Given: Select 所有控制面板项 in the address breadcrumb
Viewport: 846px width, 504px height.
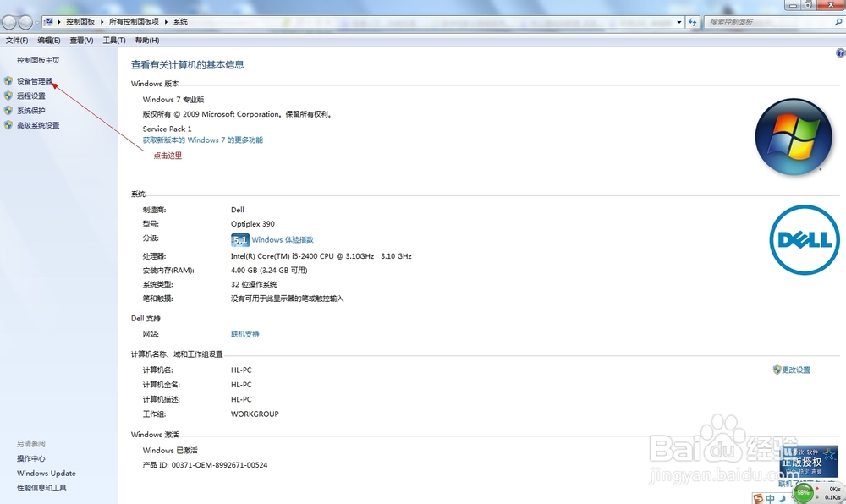Looking at the screenshot, I should pyautogui.click(x=134, y=21).
